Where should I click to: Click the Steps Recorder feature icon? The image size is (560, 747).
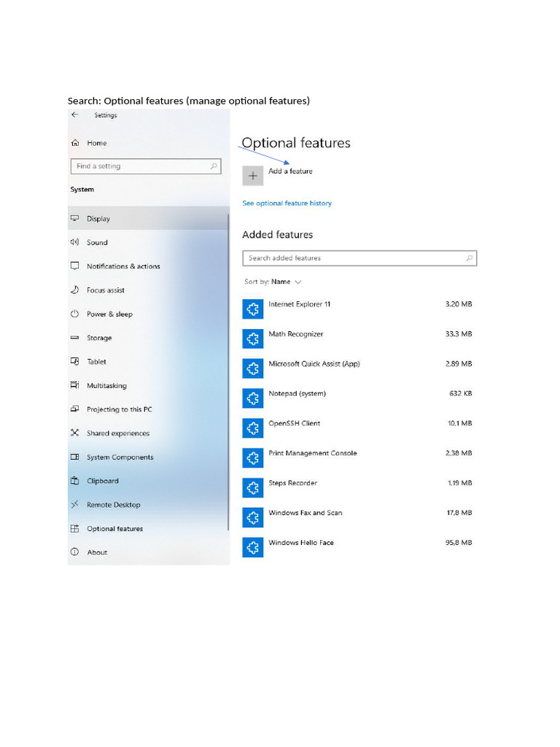pos(253,487)
